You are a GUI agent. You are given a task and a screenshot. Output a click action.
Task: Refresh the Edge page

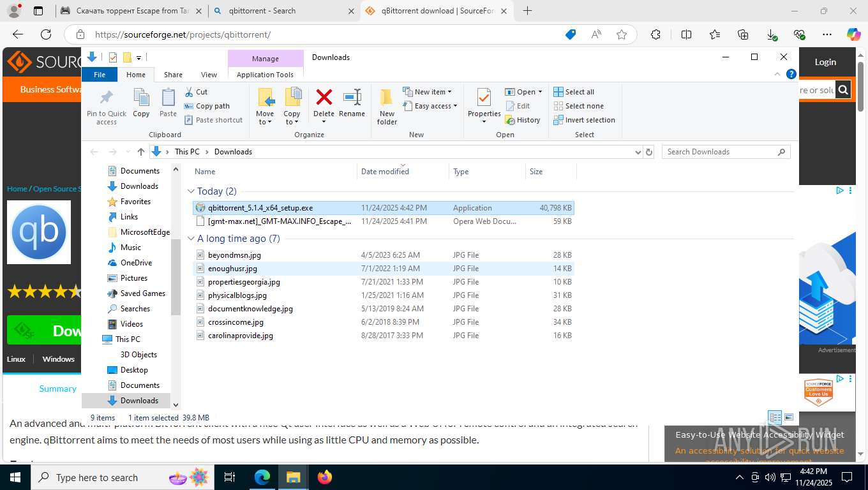46,34
